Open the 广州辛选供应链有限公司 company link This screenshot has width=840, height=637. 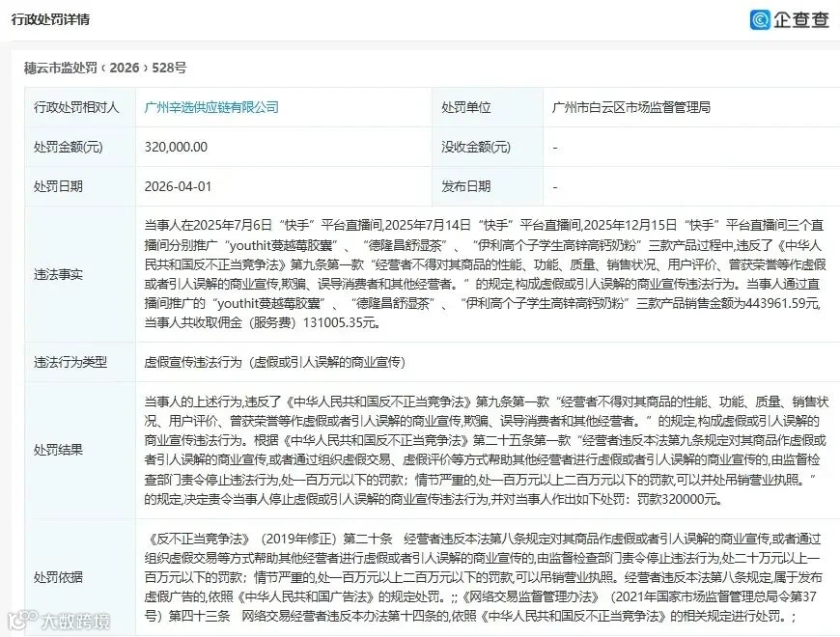click(211, 107)
